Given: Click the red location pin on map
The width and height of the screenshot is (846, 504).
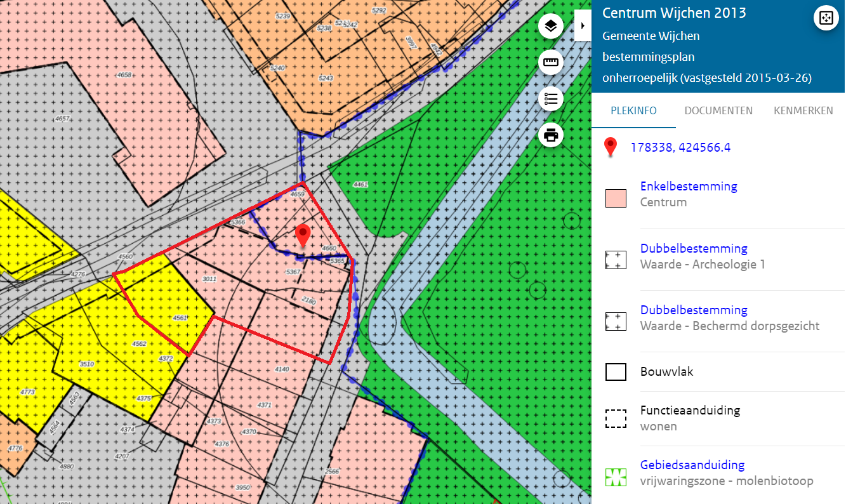Looking at the screenshot, I should 303,234.
